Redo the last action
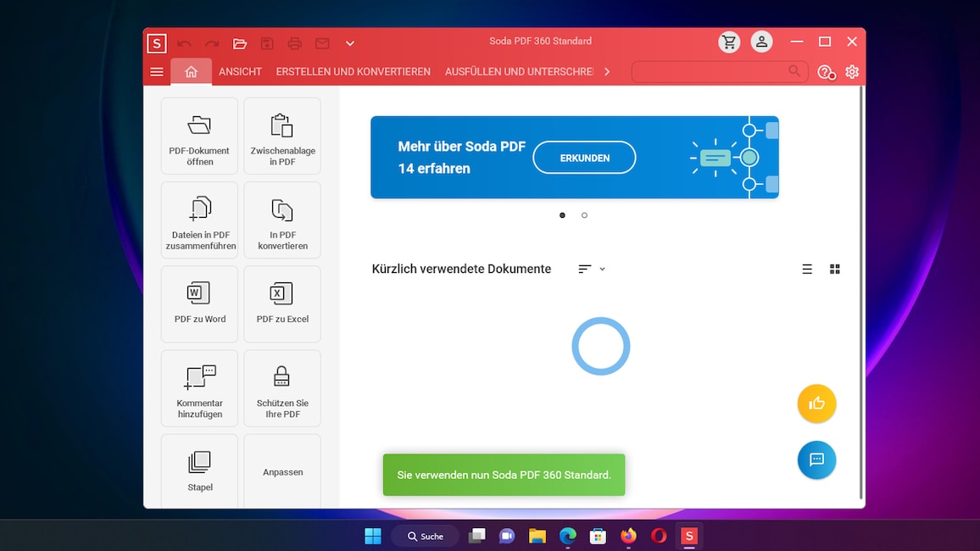The image size is (980, 551). [212, 43]
